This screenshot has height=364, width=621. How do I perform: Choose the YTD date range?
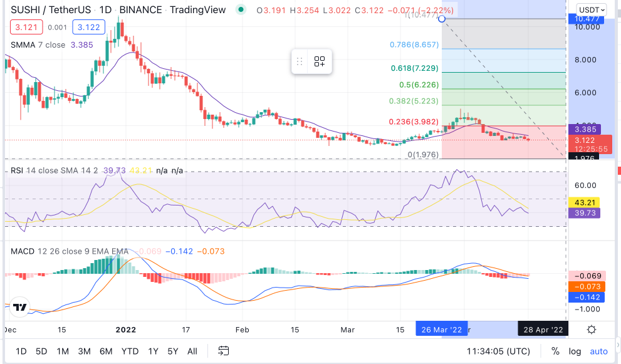point(130,351)
